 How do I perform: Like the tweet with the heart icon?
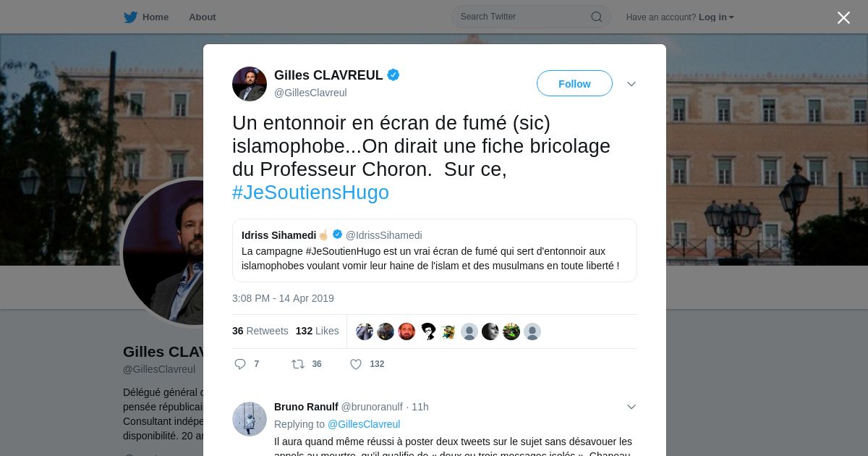click(356, 364)
